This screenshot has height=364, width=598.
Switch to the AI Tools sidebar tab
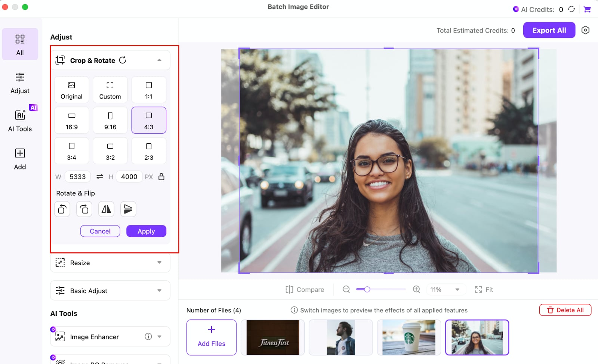[x=20, y=119]
